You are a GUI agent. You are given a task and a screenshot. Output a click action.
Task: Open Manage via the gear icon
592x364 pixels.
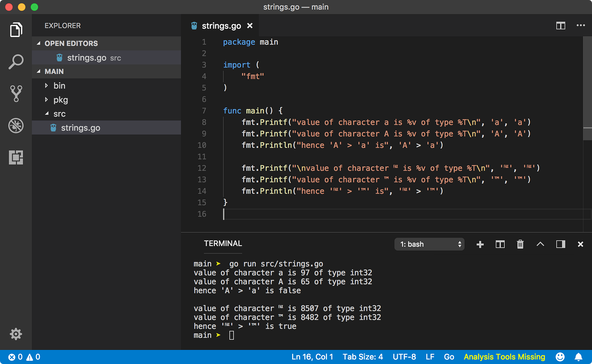coord(16,334)
